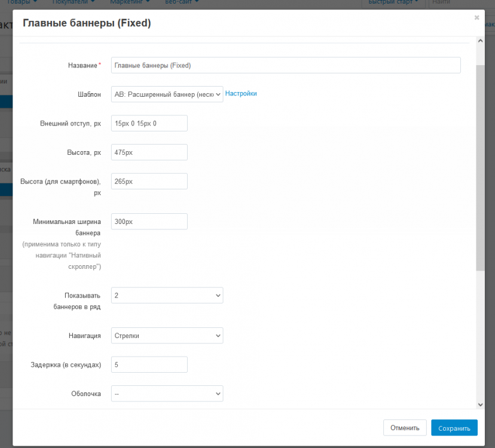This screenshot has height=448, width=495.
Task: Click the blue Сохранить button
Action: pyautogui.click(x=454, y=428)
